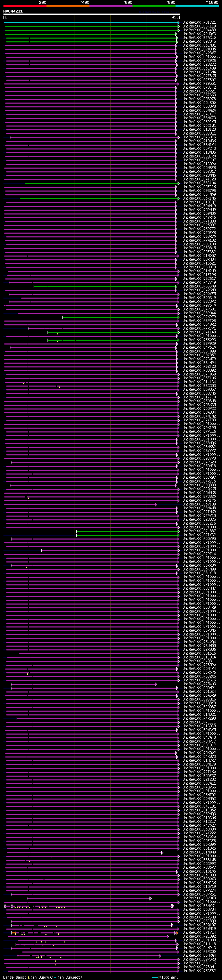Image resolution: width=222 pixels, height=980 pixels.
Task: Select the cyan alignment bar of A8ISZ1
Action: pyautogui.click(x=92, y=23)
